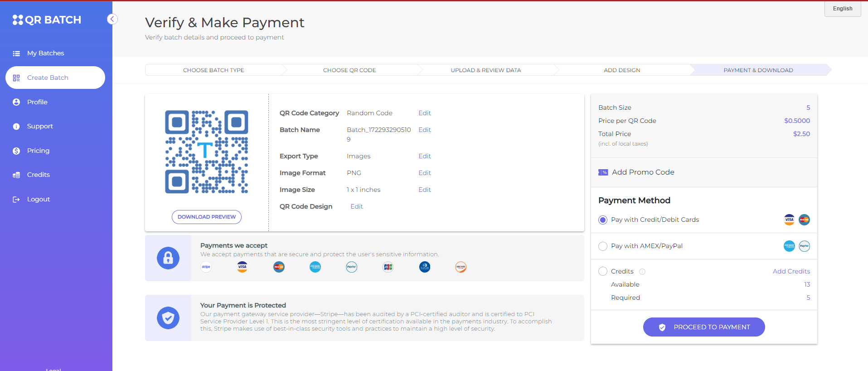Click the Required credits value 5
Image resolution: width=868 pixels, height=371 pixels.
click(x=808, y=298)
